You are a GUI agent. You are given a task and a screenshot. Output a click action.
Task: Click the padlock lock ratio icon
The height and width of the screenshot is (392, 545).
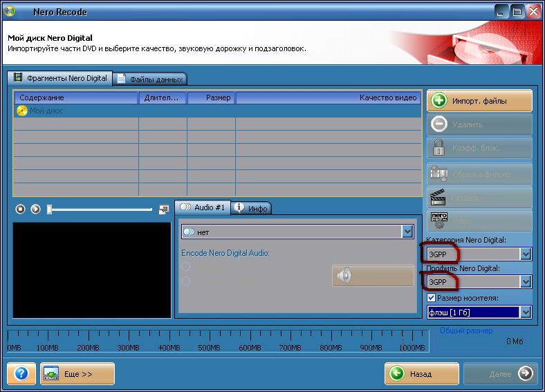coord(438,148)
